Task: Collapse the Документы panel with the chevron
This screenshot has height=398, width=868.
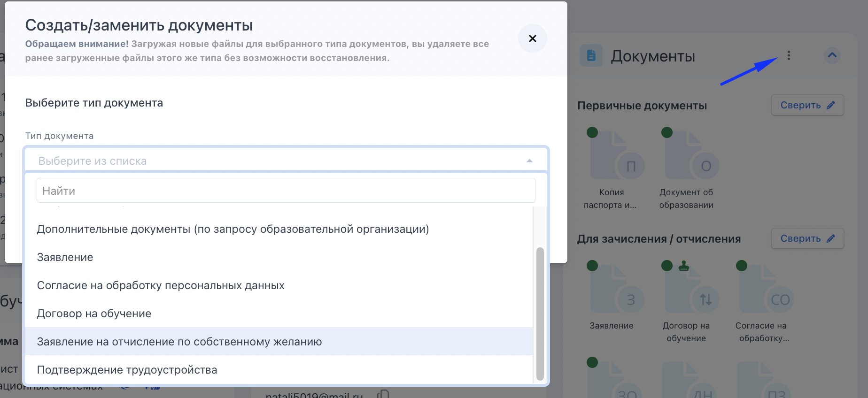Action: (x=832, y=55)
